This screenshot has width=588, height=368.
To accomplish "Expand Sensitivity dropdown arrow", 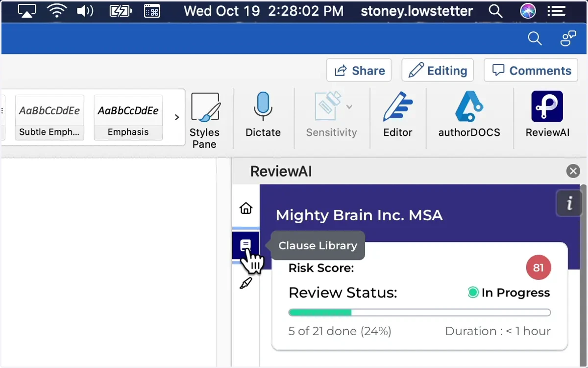I will tap(349, 106).
